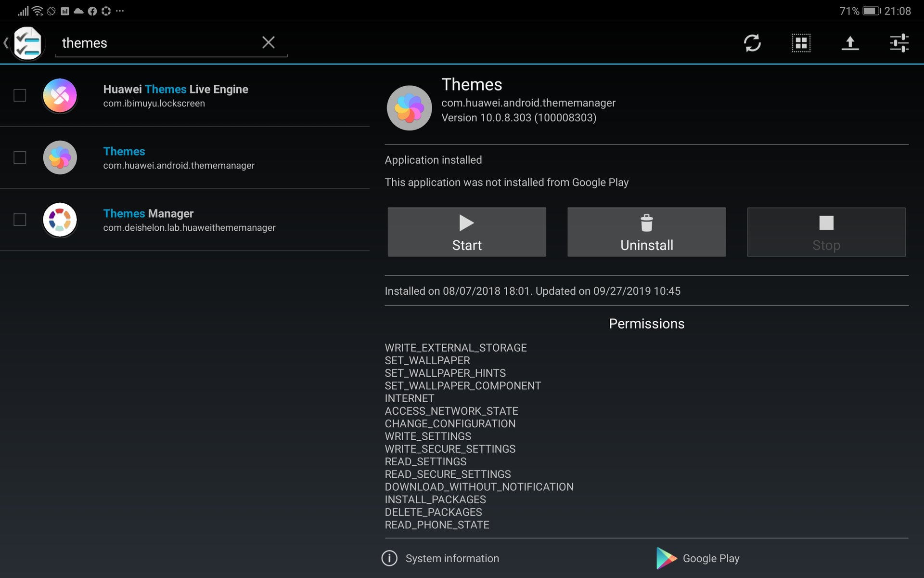This screenshot has height=578, width=924.
Task: Check the Themes app checkbox
Action: (20, 158)
